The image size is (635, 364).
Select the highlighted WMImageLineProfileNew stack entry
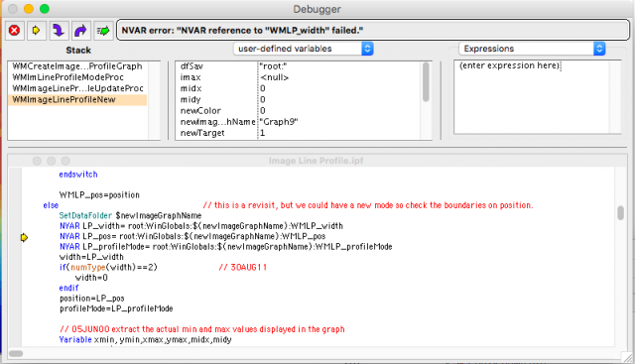click(77, 99)
